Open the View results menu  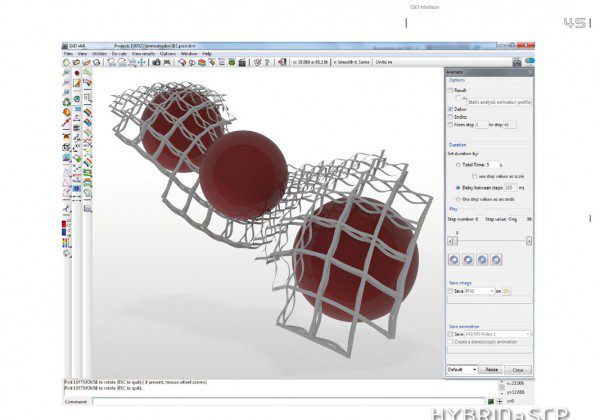point(142,53)
